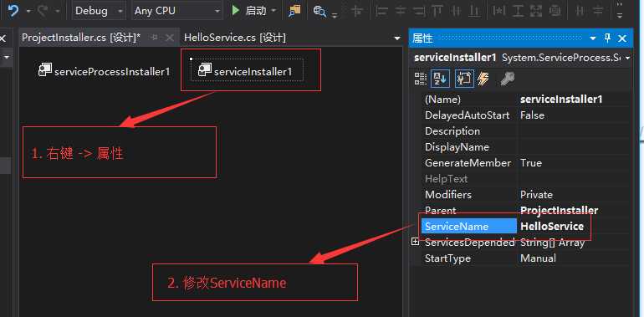
Task: Click the Align Centers layout icon
Action: point(401,11)
